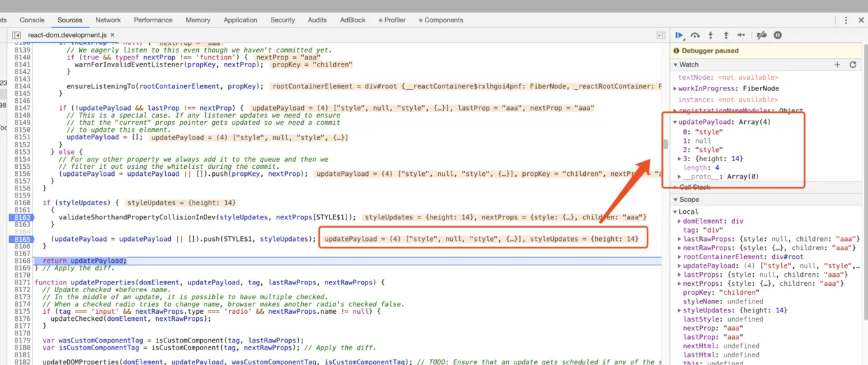Close the react-dom.development.js file tab
The width and height of the screenshot is (868, 365).
point(113,35)
